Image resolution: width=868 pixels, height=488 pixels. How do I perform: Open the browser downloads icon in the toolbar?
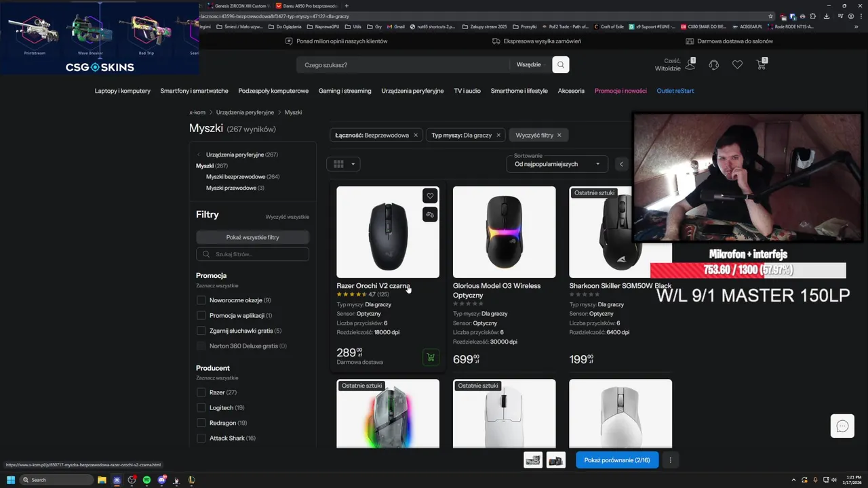[827, 16]
